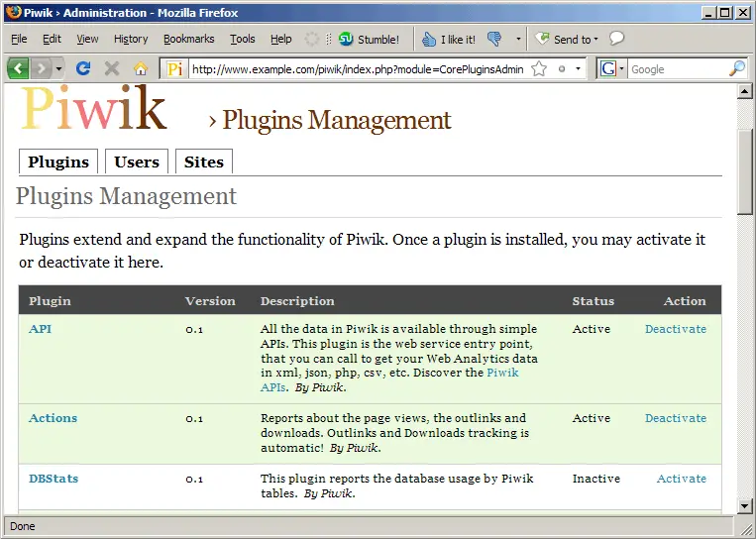Open the Edit menu
Screen dimensions: 756x539
click(x=52, y=39)
